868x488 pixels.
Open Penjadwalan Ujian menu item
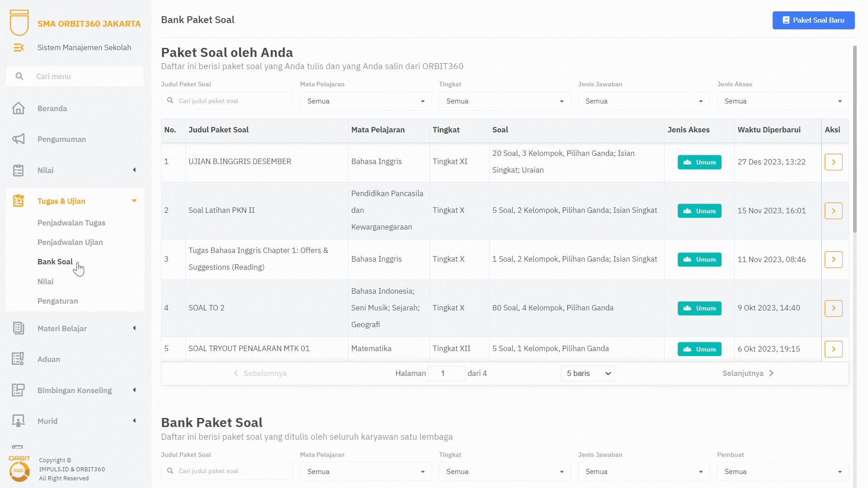[x=70, y=242]
